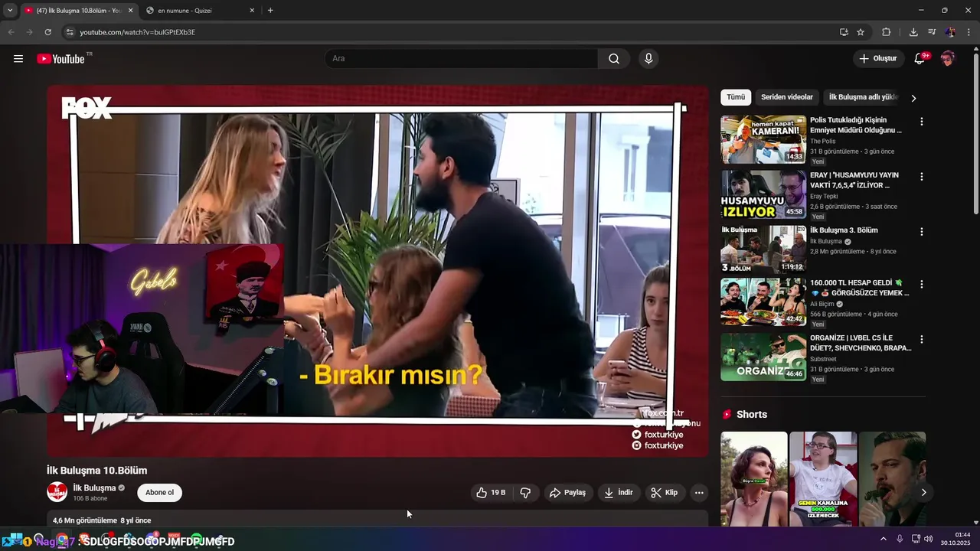Open options for İlk Buluşma 3. Bölüm

point(922,232)
